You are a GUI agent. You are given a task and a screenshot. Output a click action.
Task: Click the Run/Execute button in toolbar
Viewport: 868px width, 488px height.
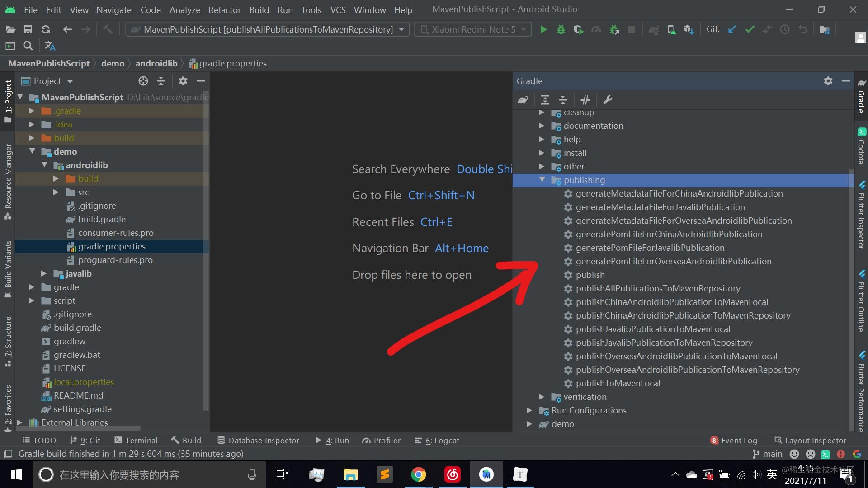pos(542,28)
